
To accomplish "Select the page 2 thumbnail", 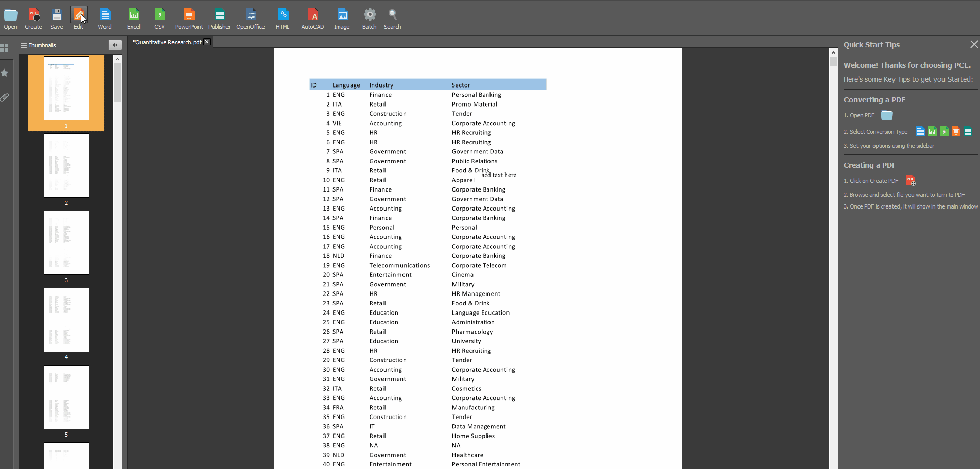I will click(x=66, y=166).
